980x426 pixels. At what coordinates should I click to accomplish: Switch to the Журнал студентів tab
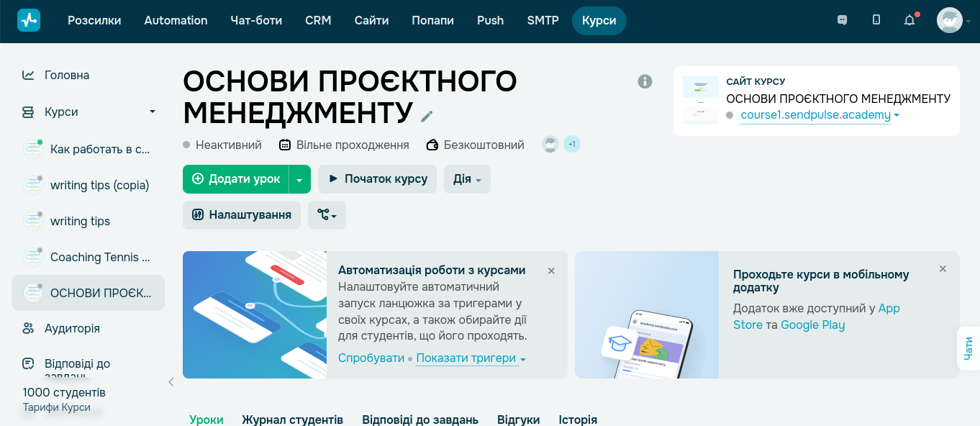tap(292, 420)
